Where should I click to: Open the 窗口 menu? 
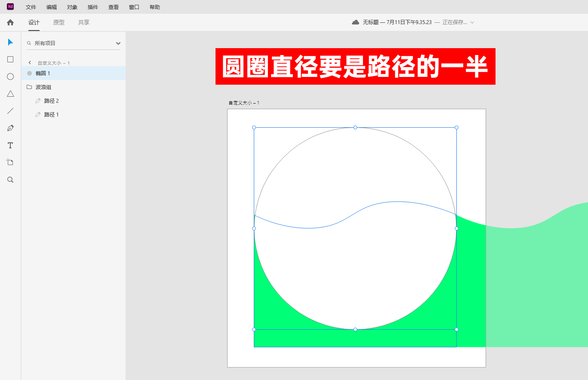(134, 7)
